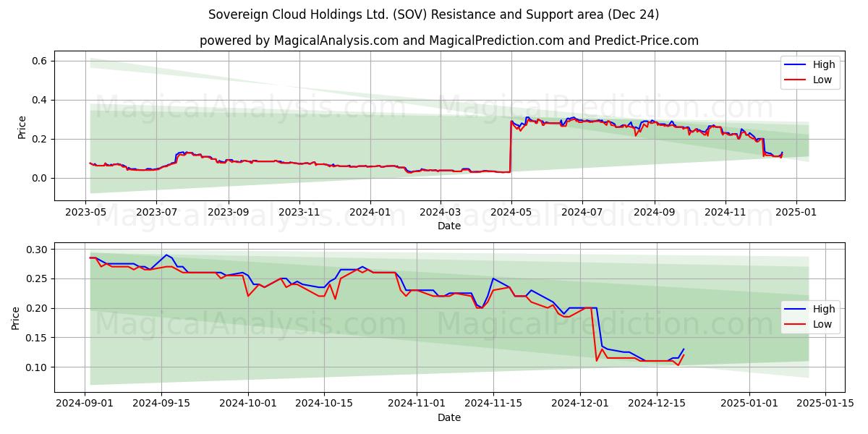
Task: Click the '2024-03' x-axis label
Action: [441, 212]
